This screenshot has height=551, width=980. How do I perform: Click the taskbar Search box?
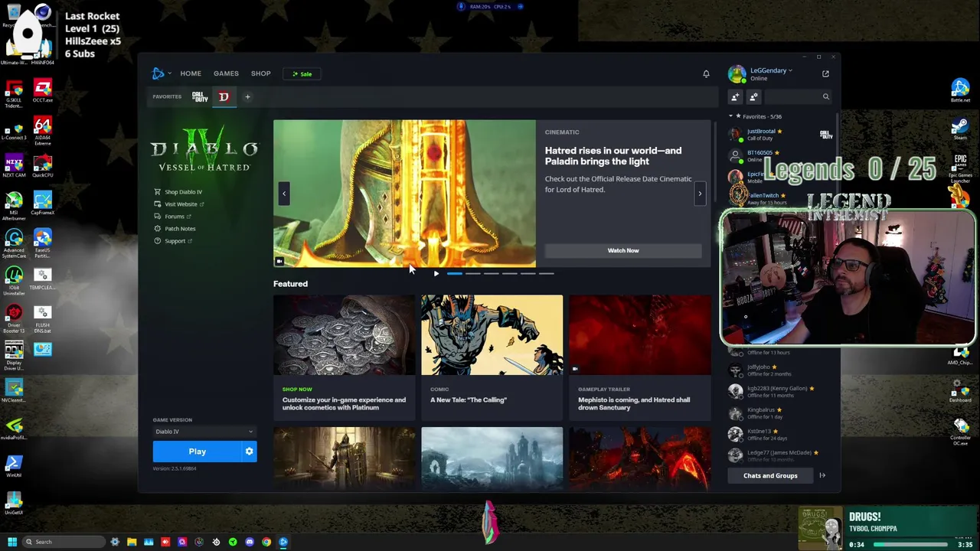click(x=63, y=542)
